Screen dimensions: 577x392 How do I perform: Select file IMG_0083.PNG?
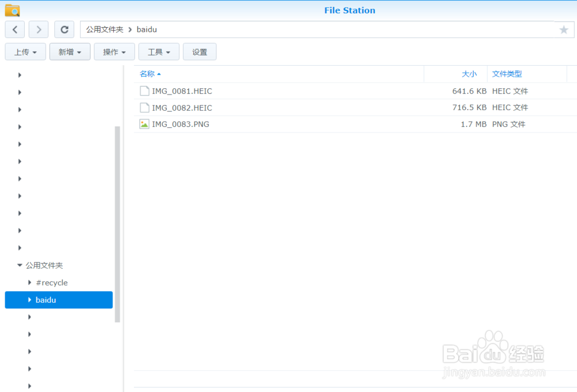181,125
